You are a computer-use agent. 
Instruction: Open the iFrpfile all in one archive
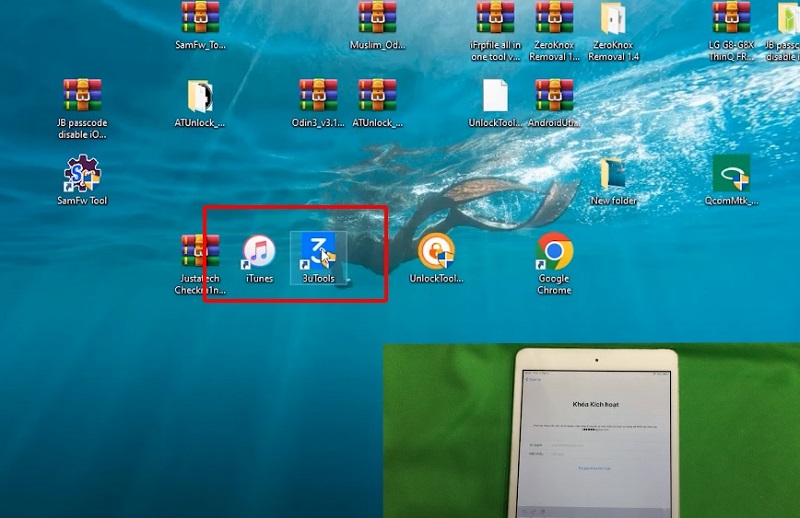[x=496, y=18]
